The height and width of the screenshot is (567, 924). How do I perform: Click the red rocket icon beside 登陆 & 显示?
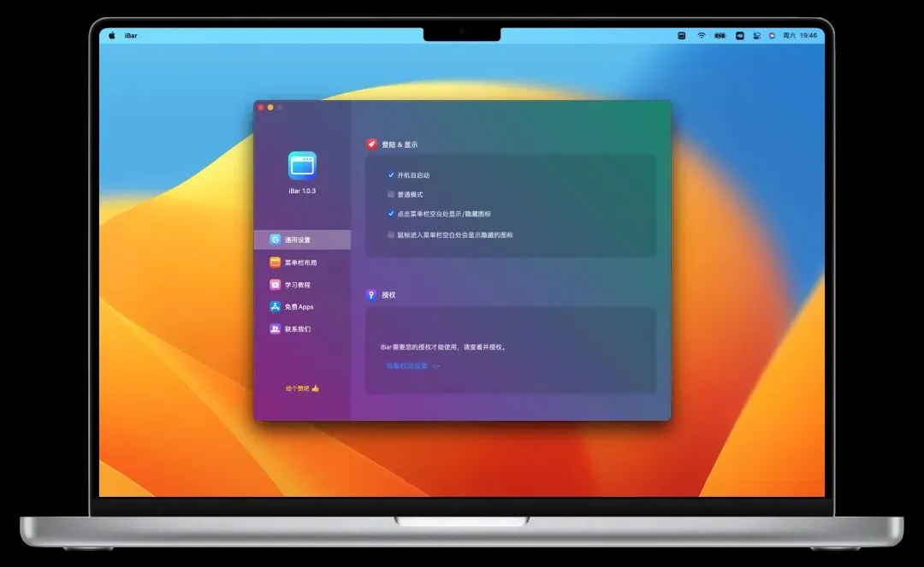[371, 145]
